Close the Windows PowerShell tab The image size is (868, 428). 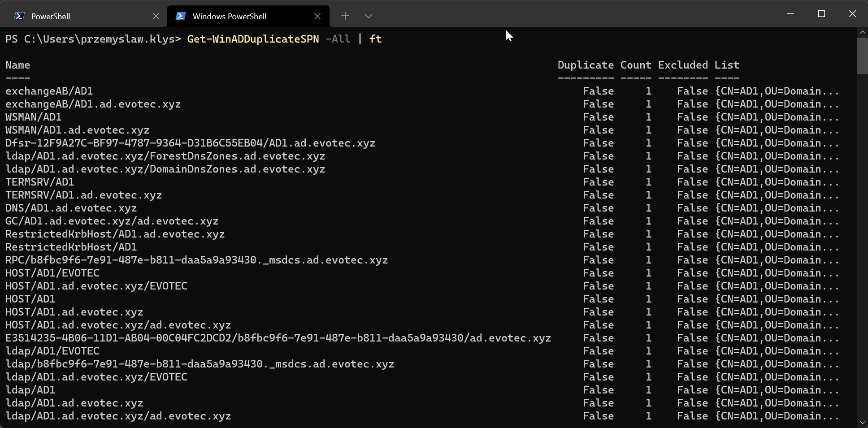click(x=317, y=16)
